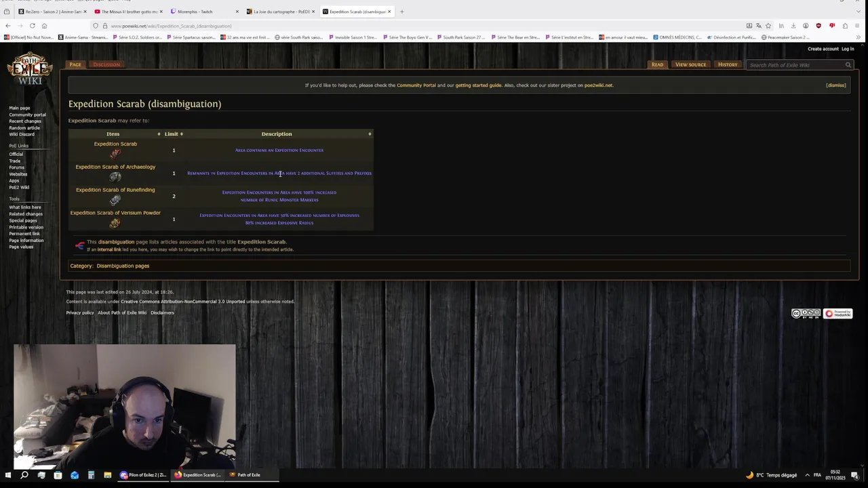Click the uBlock shield extension icon
This screenshot has height=488, width=868.
point(818,26)
